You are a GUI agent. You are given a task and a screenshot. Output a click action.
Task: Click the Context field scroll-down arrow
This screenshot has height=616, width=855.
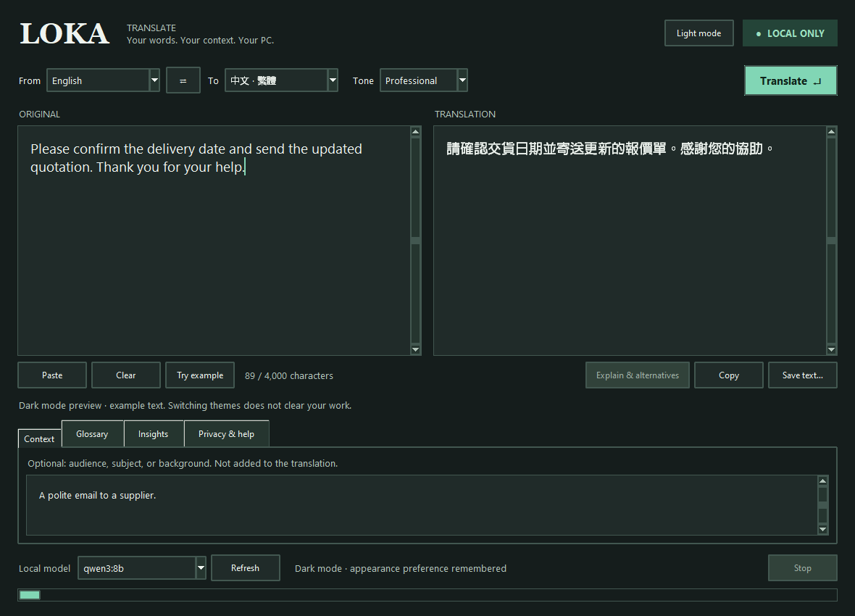tap(823, 529)
